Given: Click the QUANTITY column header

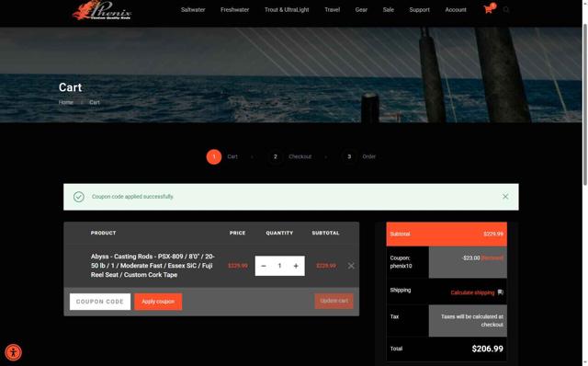Looking at the screenshot, I should pos(279,233).
